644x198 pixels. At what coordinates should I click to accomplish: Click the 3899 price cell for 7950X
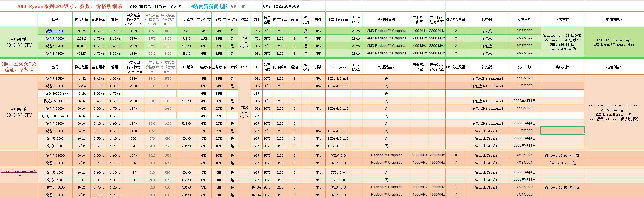click(x=133, y=31)
